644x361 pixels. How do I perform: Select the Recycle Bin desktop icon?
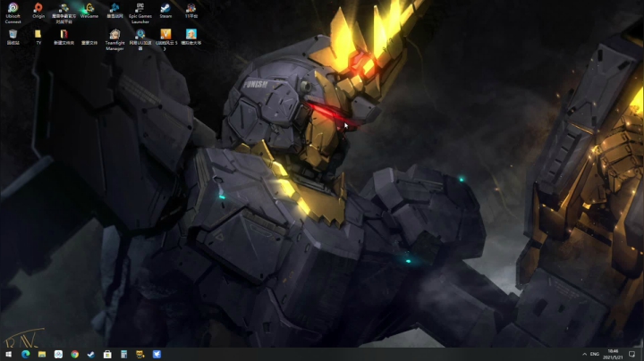pyautogui.click(x=13, y=37)
